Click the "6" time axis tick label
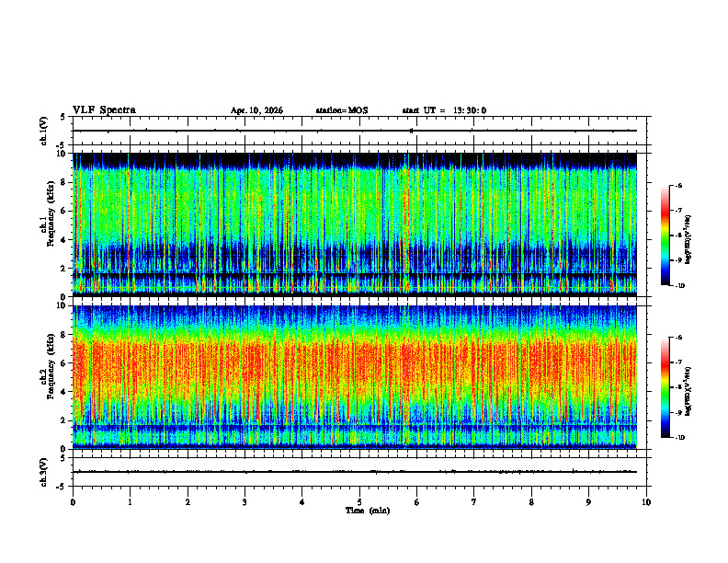Viewport: 728px width, 563px height. click(x=417, y=502)
